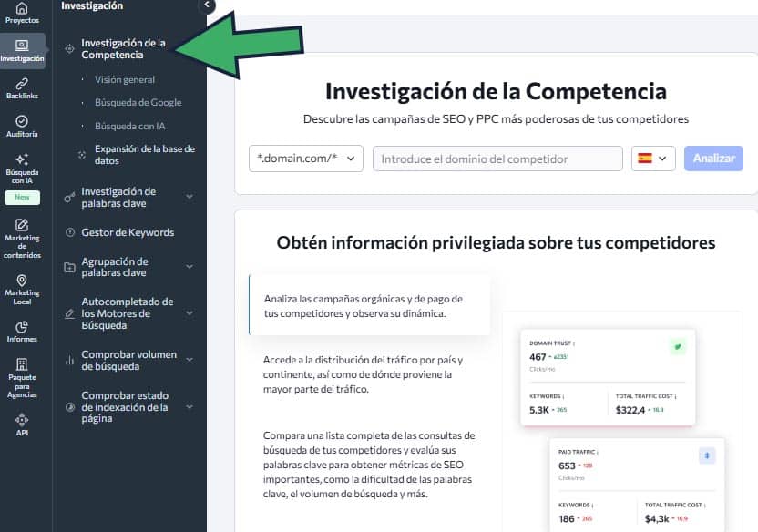The height and width of the screenshot is (532, 758).
Task: Expand Agrupación de palabras clave section
Action: (x=189, y=267)
